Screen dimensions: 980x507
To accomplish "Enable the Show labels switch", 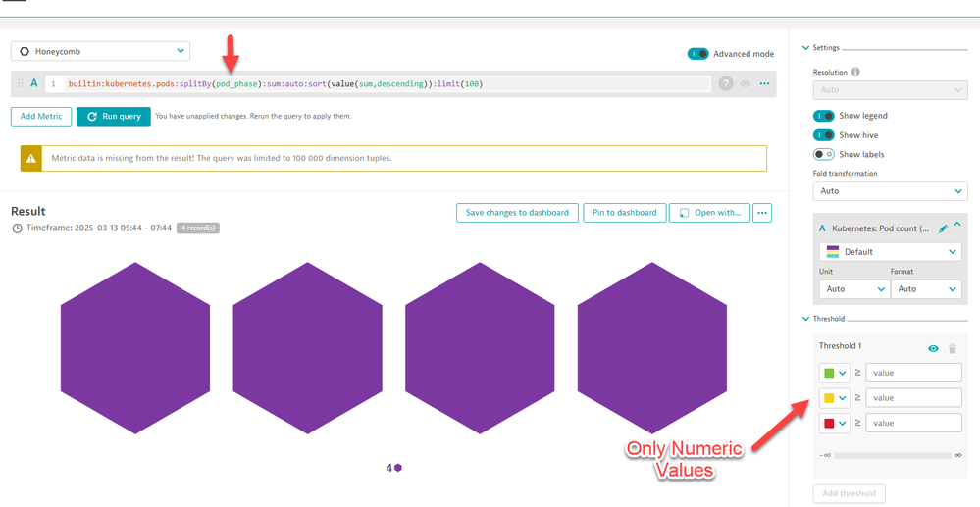I will click(823, 154).
